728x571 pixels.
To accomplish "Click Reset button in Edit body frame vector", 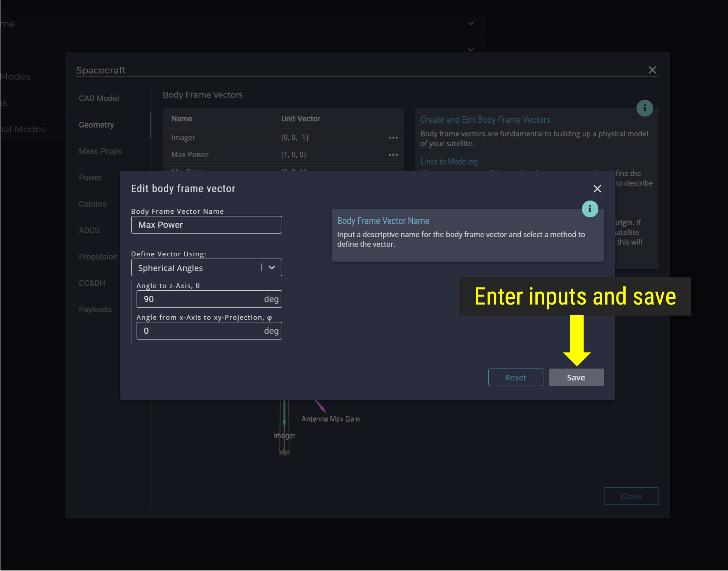I will coord(515,377).
